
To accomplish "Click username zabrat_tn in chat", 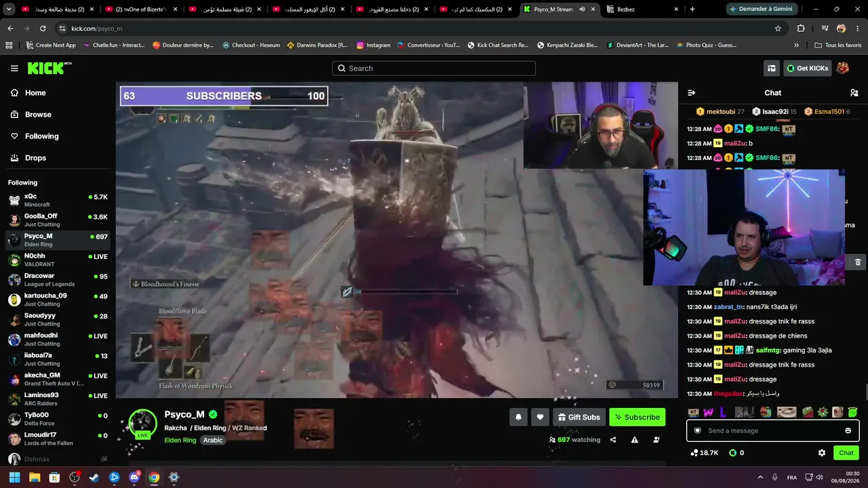I will click(x=728, y=307).
